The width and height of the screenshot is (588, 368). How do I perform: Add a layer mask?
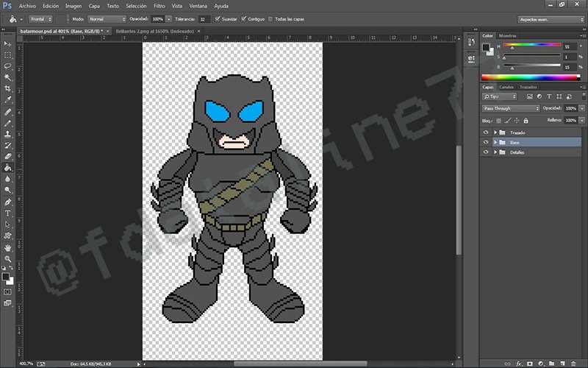(529, 364)
